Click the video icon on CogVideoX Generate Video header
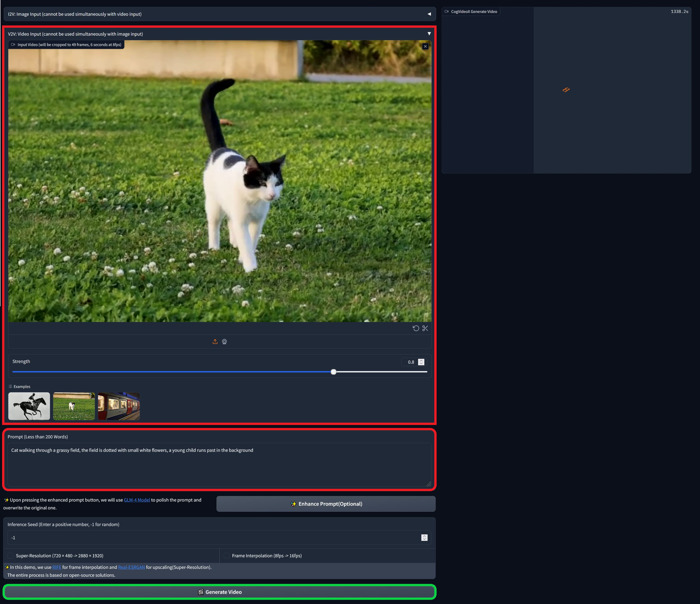700x604 pixels. [447, 11]
